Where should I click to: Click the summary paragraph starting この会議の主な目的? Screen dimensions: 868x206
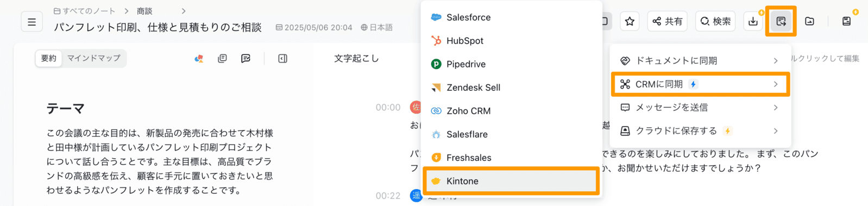click(x=160, y=161)
